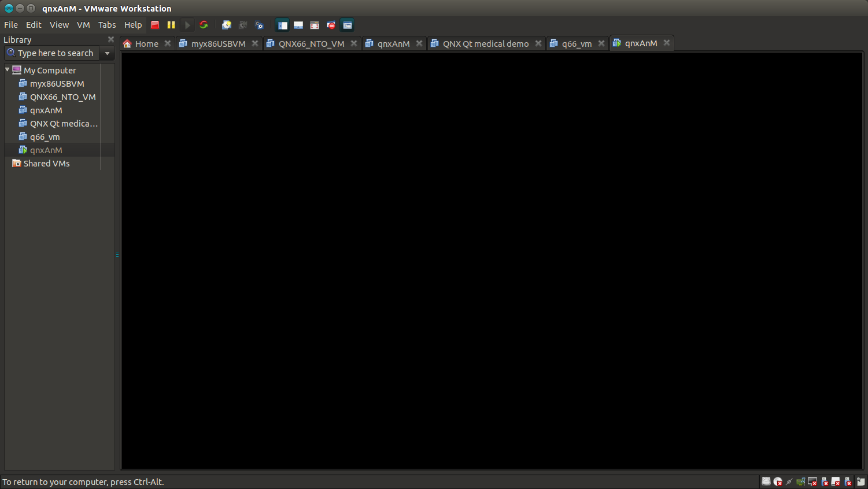Collapse the My Computer tree node

pos(8,70)
